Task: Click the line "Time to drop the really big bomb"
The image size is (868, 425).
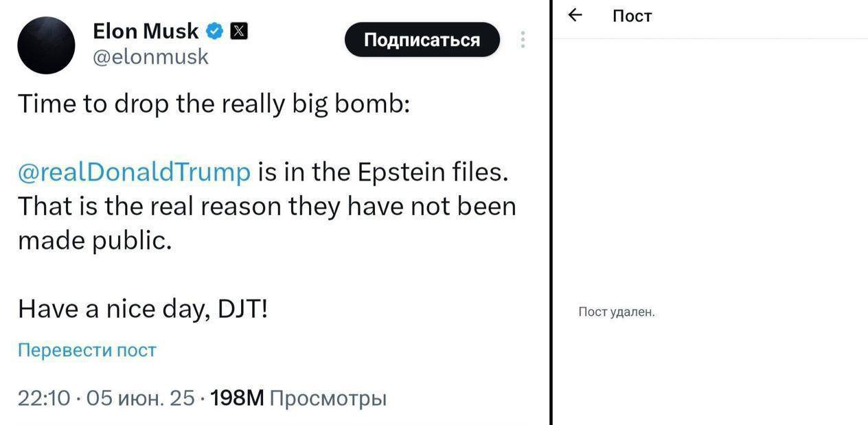Action: coord(214,104)
